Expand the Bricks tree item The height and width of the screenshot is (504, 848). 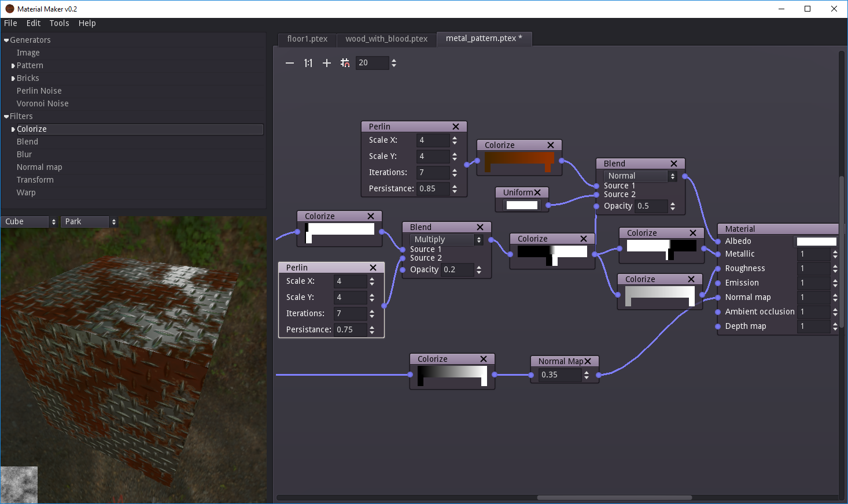13,79
